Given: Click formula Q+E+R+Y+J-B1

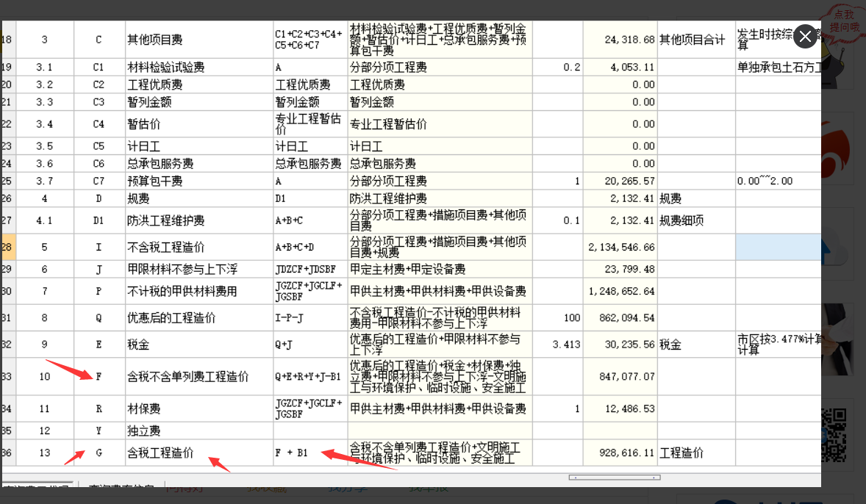Looking at the screenshot, I should (309, 376).
